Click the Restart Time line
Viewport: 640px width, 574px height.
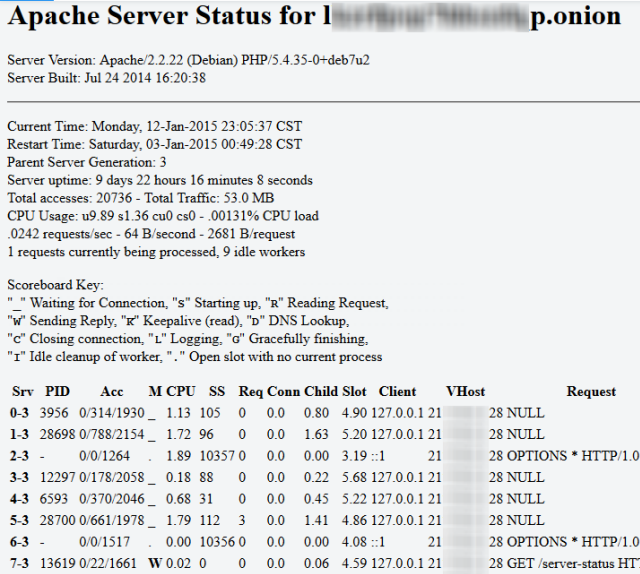tap(154, 144)
